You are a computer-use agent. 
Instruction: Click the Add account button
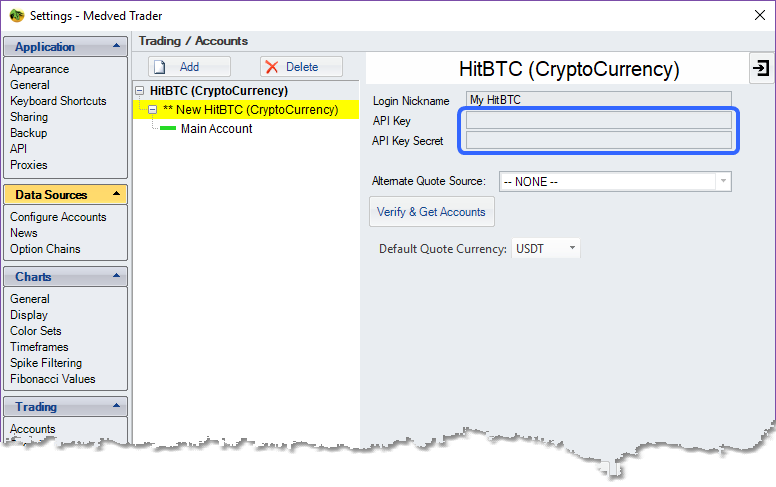click(x=189, y=67)
